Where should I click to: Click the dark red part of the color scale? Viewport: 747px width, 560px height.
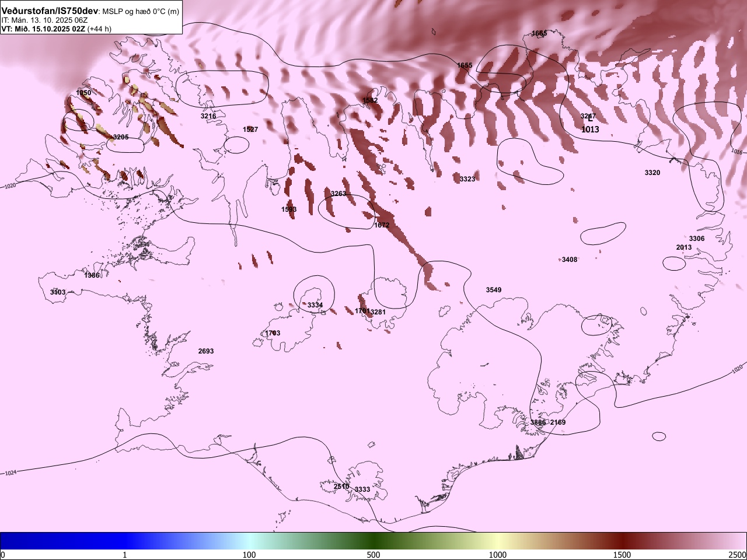click(x=622, y=541)
